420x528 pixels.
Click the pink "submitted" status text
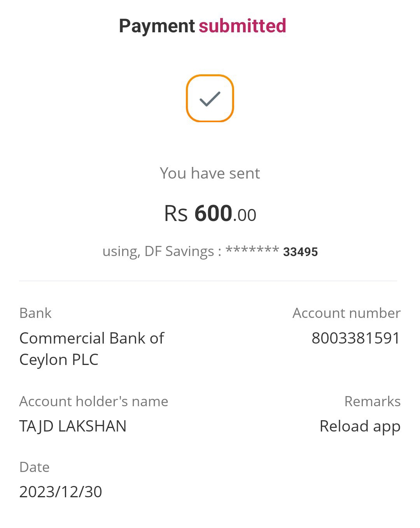(x=242, y=26)
